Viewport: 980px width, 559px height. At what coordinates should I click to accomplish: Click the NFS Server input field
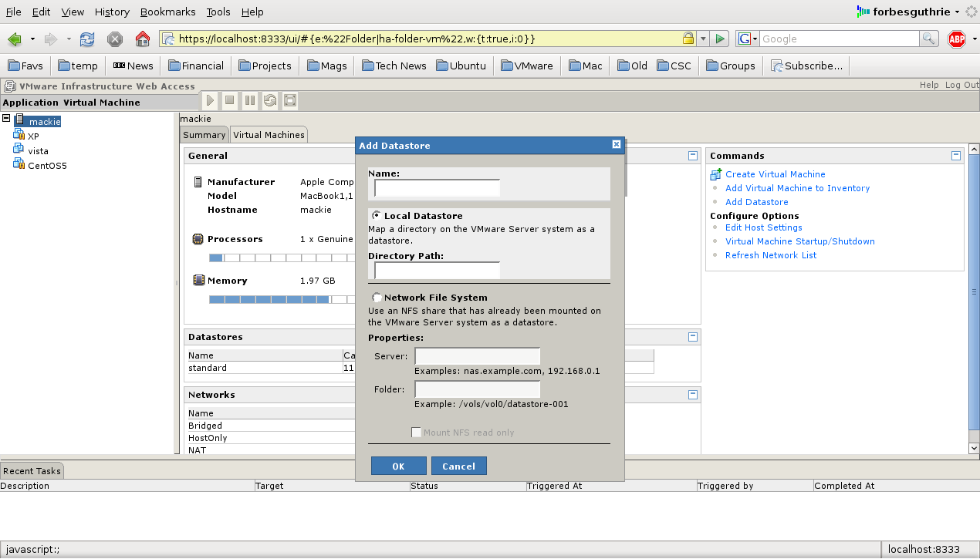click(478, 356)
